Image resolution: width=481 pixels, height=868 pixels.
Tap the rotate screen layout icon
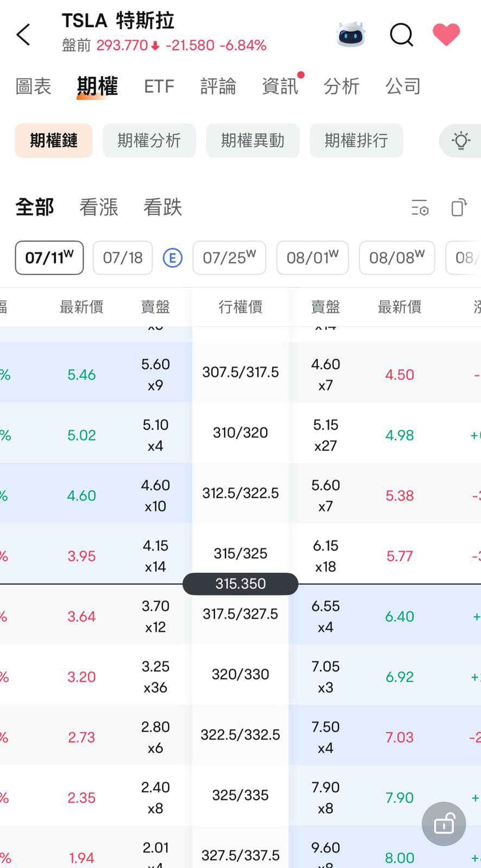pyautogui.click(x=459, y=207)
